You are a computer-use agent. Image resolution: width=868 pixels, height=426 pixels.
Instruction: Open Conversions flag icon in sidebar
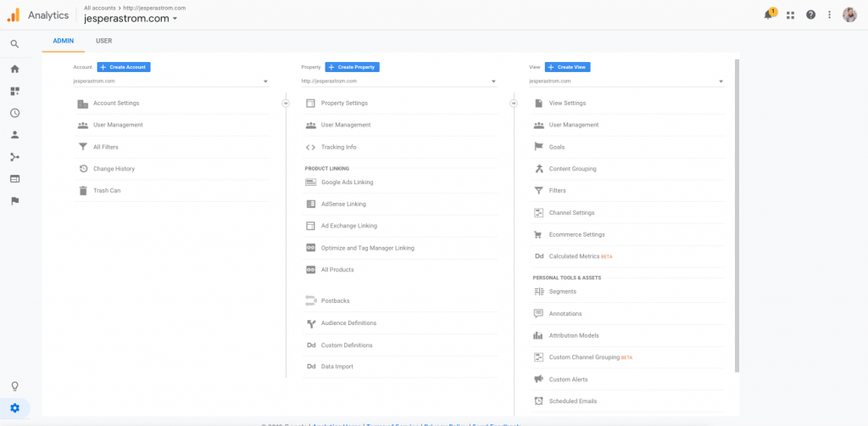click(15, 201)
